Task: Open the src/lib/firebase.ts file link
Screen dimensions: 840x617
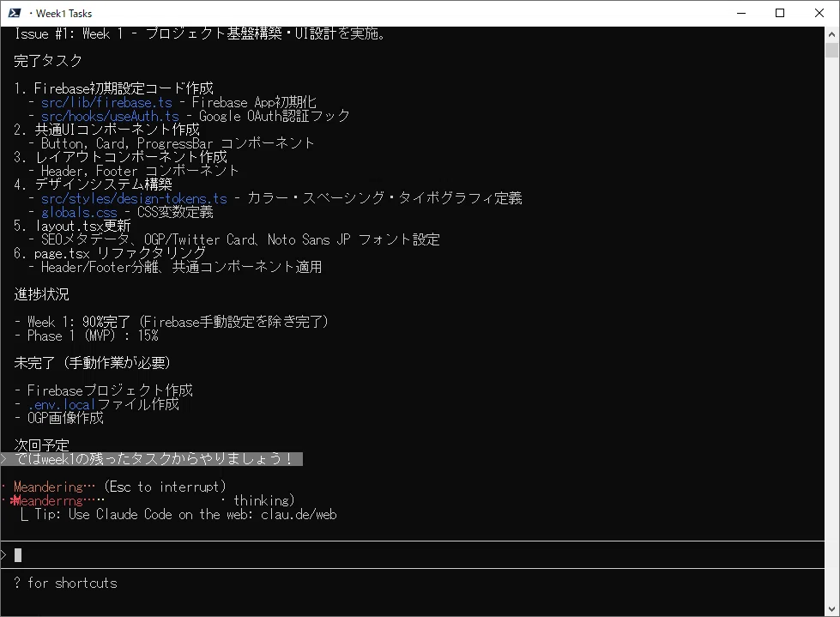Action: click(106, 102)
